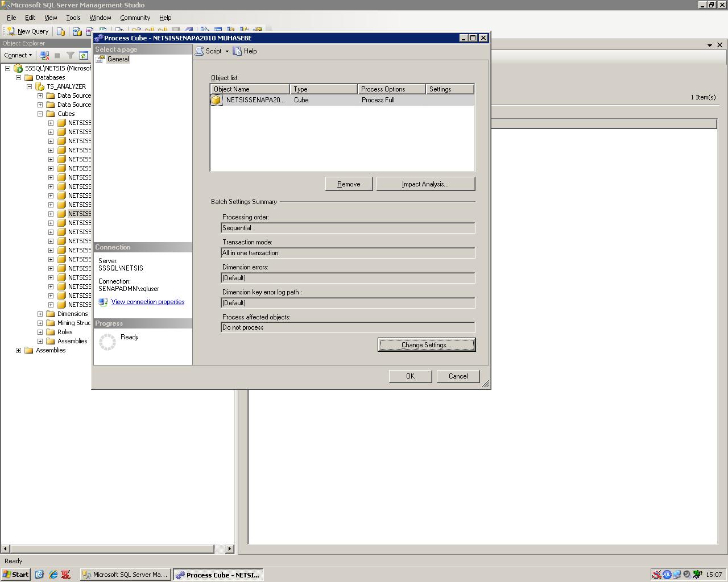
Task: Click Cancel in Process Cube dialog
Action: click(x=458, y=376)
